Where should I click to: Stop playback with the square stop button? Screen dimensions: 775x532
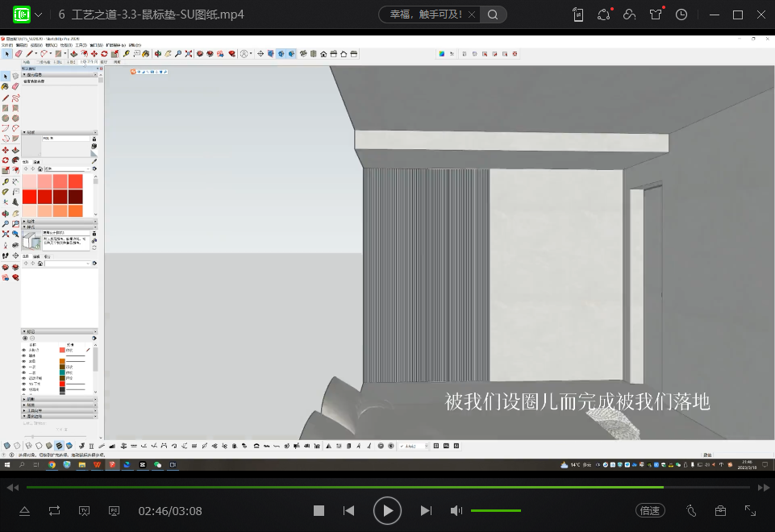click(x=319, y=510)
